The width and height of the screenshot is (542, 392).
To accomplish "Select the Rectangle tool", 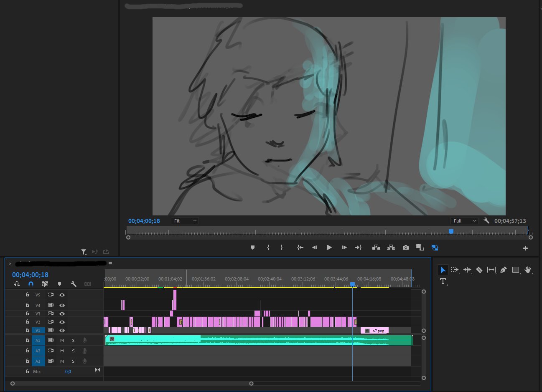I will pos(516,270).
